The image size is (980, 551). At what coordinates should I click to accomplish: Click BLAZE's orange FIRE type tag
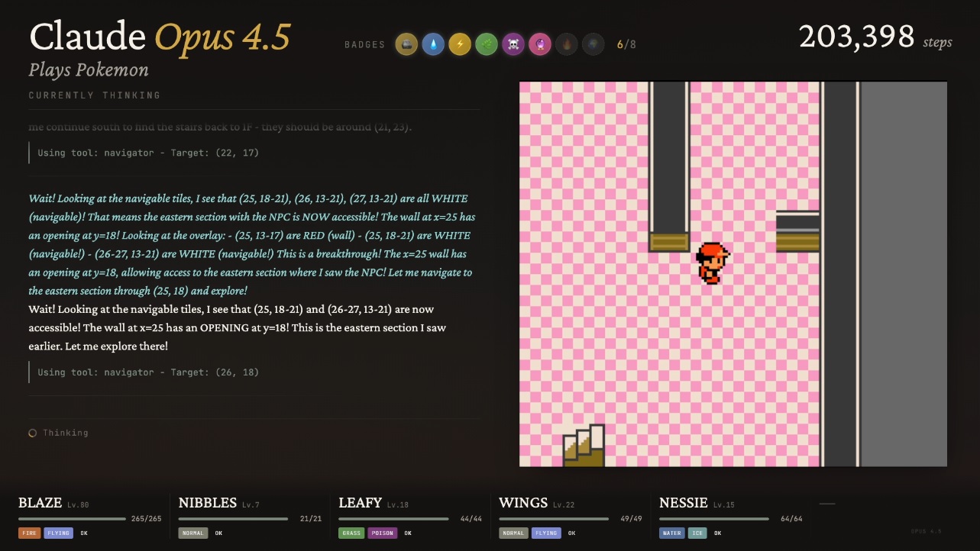click(x=30, y=533)
